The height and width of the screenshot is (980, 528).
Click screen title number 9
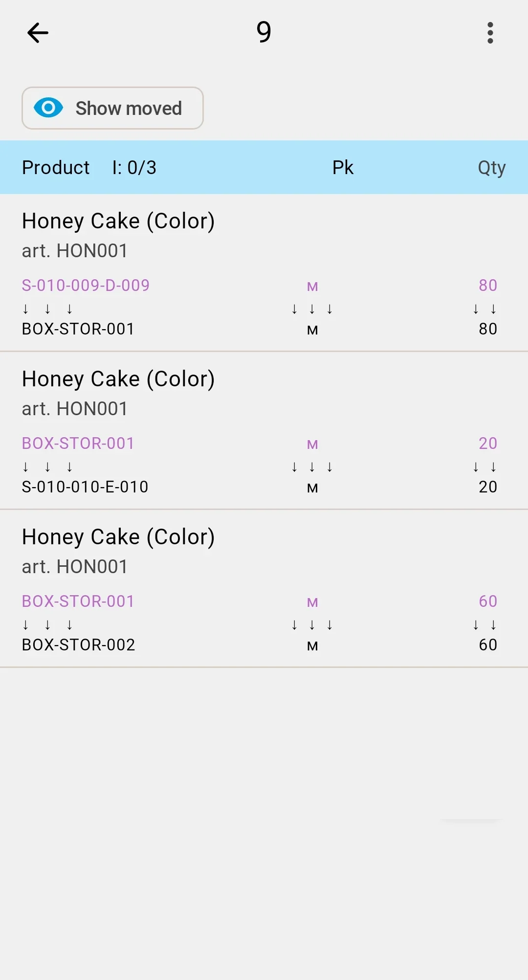[264, 32]
